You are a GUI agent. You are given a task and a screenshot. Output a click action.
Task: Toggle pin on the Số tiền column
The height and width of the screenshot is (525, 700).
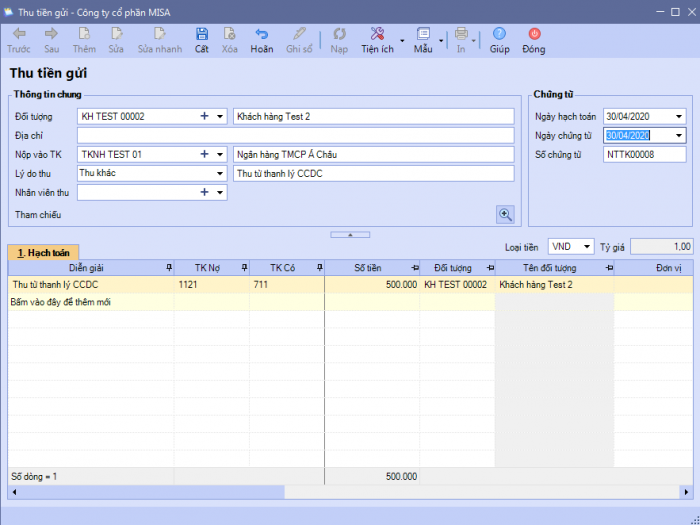coord(413,268)
